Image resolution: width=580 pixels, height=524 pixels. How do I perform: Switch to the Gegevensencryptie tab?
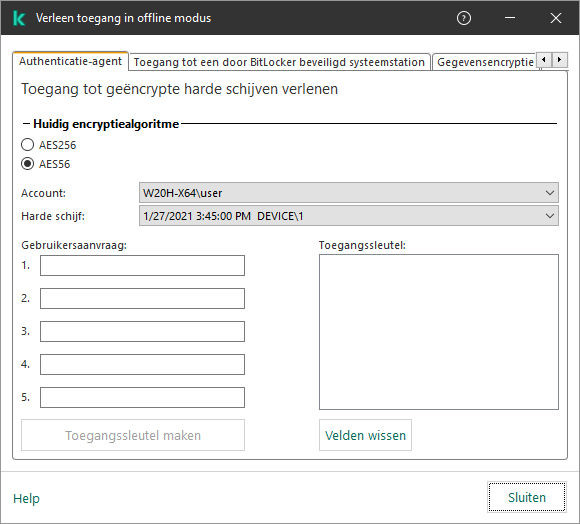point(485,62)
